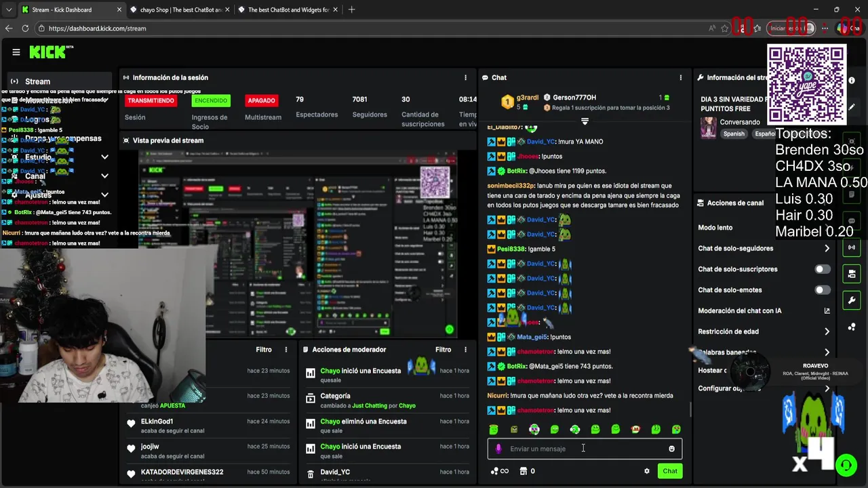
Task: Edit stream info with pencil icon
Action: 852,106
